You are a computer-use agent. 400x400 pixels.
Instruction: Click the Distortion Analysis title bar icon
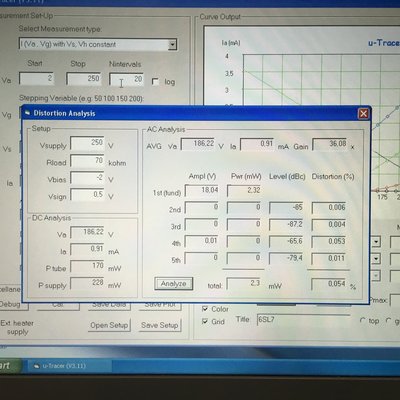point(27,113)
